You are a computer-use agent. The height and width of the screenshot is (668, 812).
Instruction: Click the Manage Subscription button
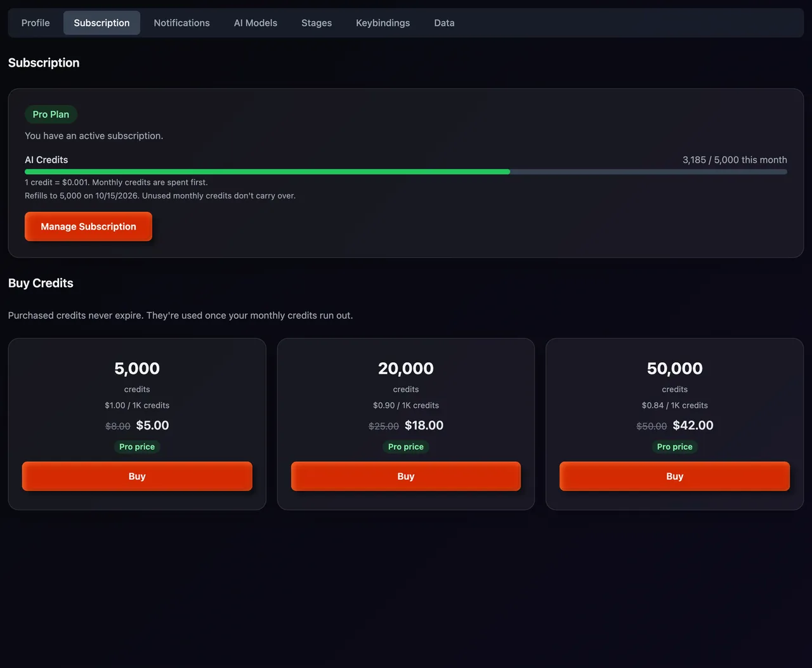(x=88, y=226)
